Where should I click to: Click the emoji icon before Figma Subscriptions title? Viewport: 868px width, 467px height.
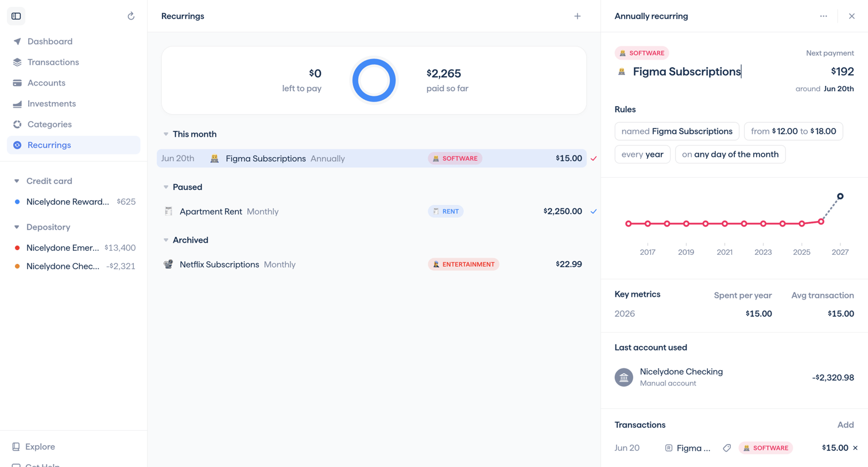coord(621,72)
